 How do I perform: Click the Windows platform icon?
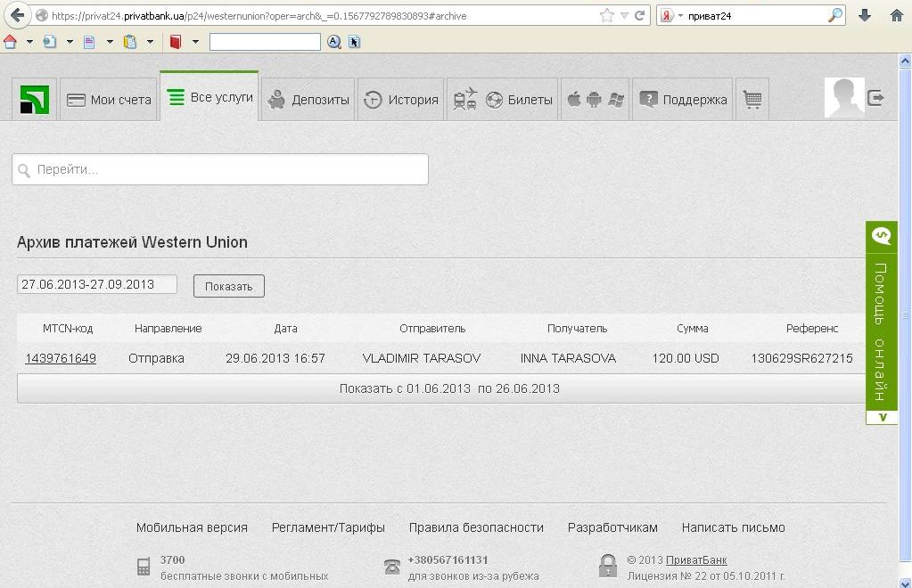coord(616,100)
